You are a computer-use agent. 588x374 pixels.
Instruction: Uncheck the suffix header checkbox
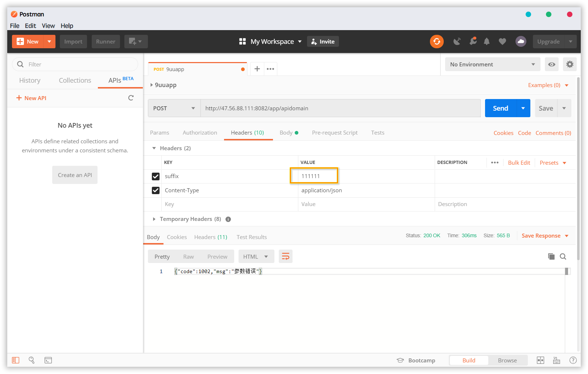pos(156,176)
